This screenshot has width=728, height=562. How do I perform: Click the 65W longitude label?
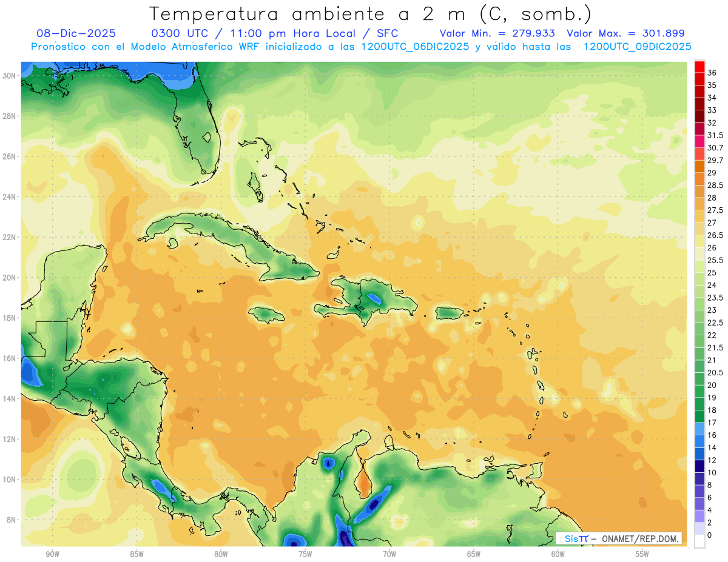(x=474, y=554)
